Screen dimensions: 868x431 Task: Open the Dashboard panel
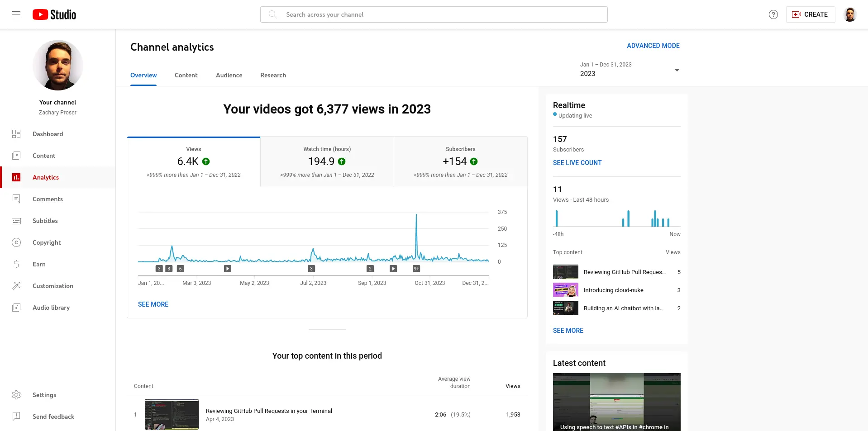pyautogui.click(x=48, y=134)
